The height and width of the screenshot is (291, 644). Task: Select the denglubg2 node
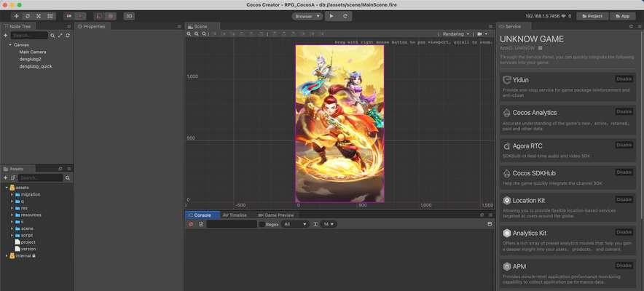tap(30, 59)
